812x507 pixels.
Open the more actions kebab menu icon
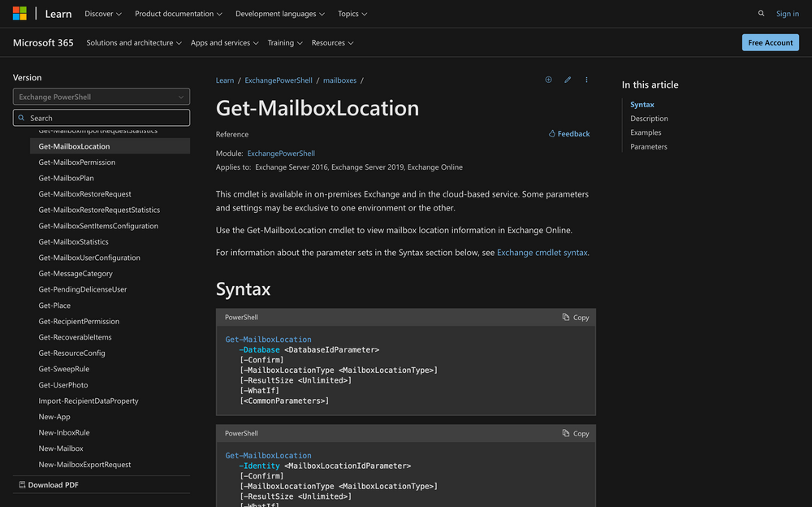point(586,80)
